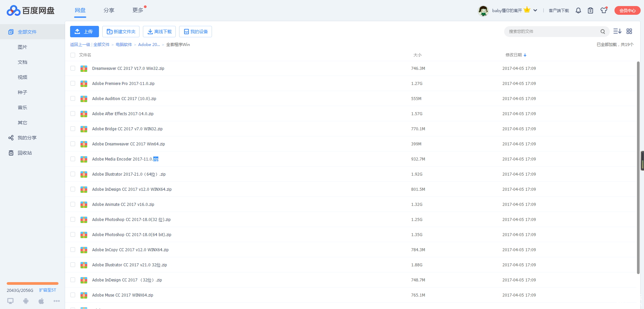Image resolution: width=644 pixels, height=309 pixels.
Task: Open Adobe Photoshop CC 2017-18.0(32 位).zip file name
Action: tap(131, 220)
